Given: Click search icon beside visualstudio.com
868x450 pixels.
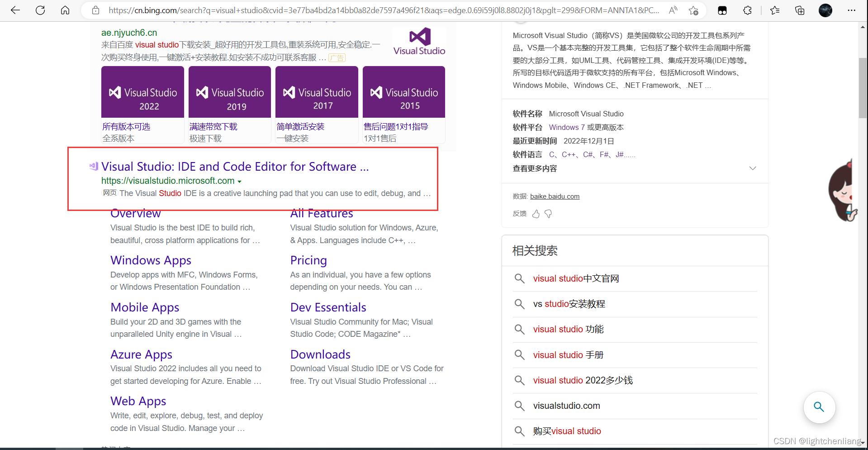Looking at the screenshot, I should pos(520,406).
